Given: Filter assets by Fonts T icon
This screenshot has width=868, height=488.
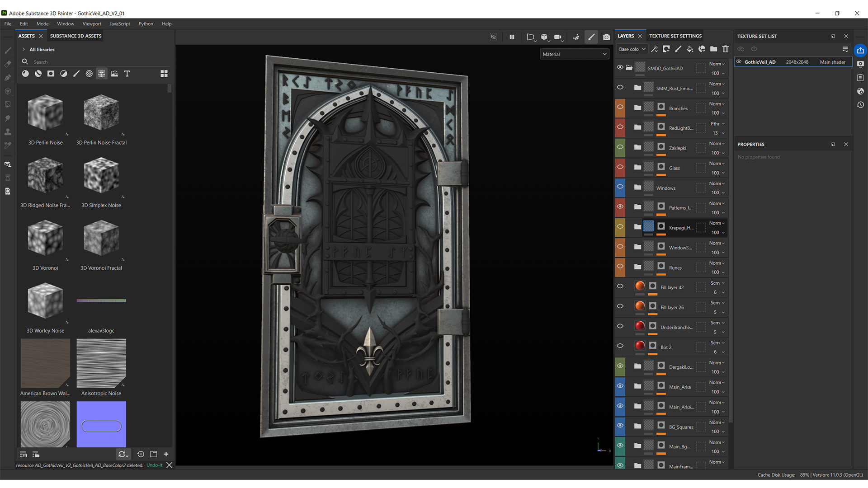Looking at the screenshot, I should [x=127, y=74].
